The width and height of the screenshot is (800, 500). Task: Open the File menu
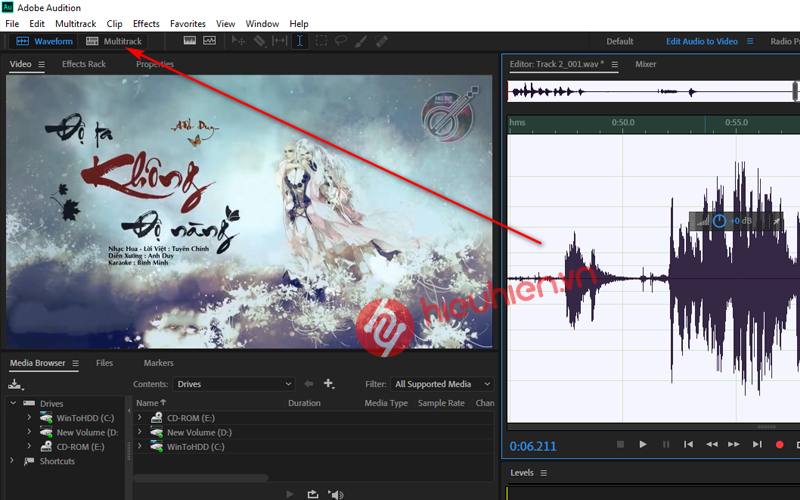click(12, 24)
